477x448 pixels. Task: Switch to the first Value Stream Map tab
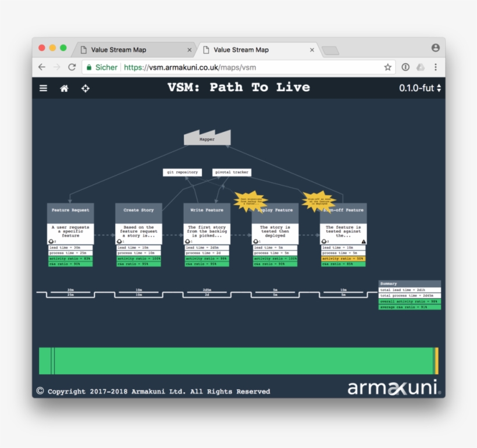click(x=134, y=50)
